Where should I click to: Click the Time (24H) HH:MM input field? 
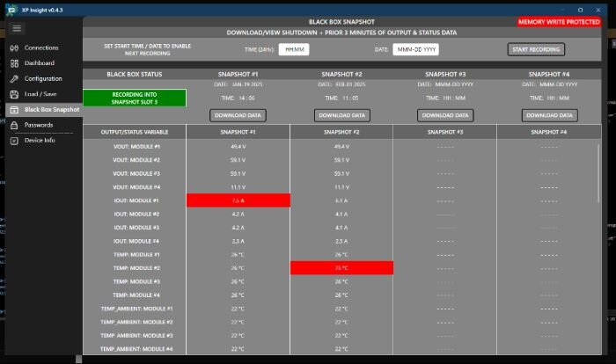pos(294,50)
